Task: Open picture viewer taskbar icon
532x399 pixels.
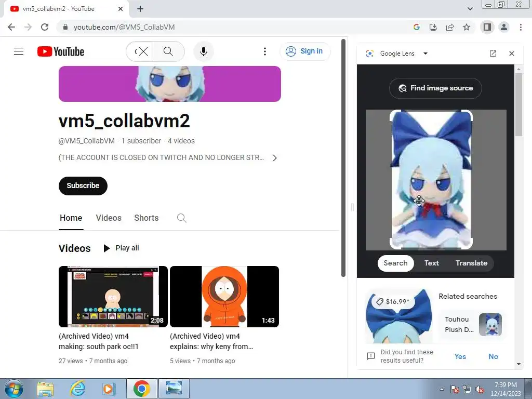Action: (x=174, y=389)
